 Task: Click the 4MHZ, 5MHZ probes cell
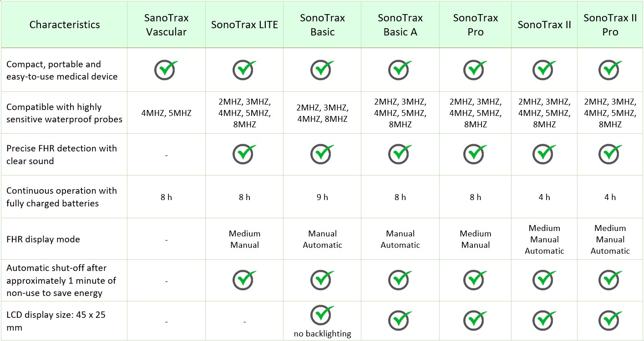166,113
